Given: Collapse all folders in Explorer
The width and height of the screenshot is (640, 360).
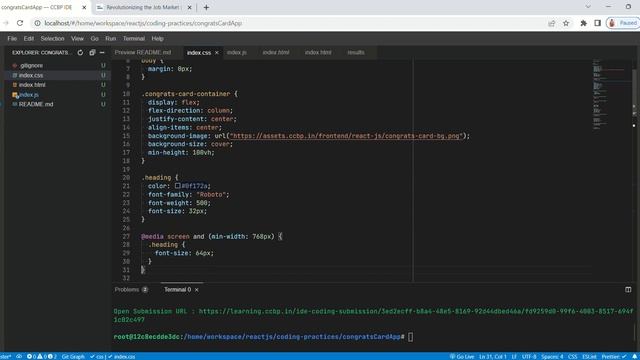Looking at the screenshot, I should click(92, 53).
